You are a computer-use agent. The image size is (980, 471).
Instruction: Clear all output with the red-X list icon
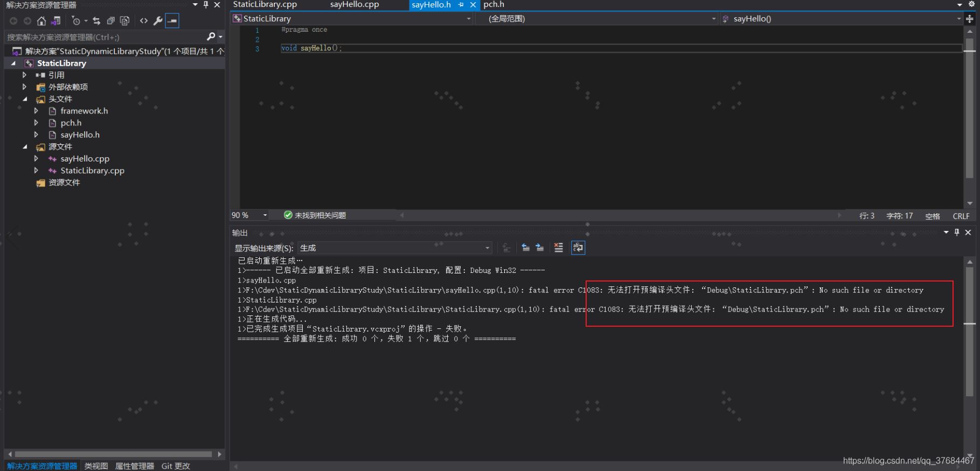pos(558,248)
